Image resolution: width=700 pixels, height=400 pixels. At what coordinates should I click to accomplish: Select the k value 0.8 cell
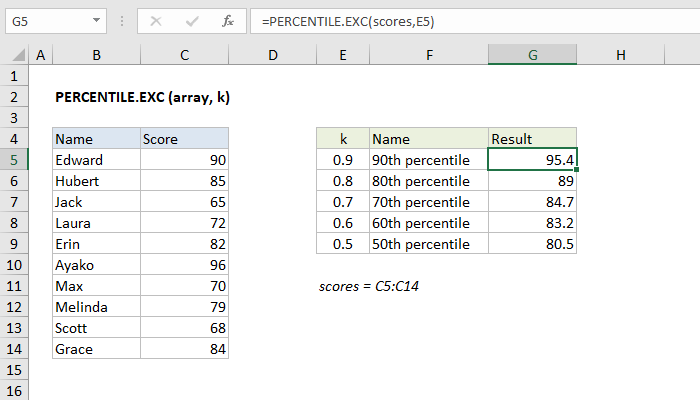point(343,181)
